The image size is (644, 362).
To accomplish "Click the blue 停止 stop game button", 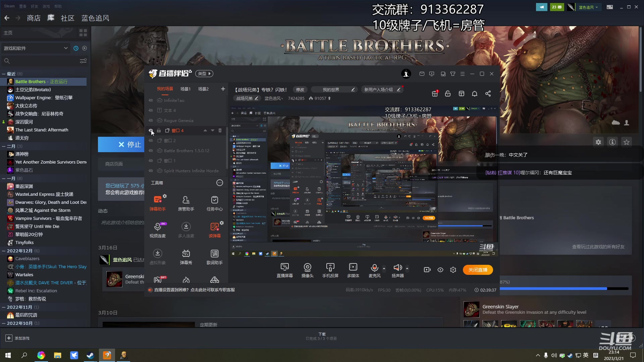I will point(121,144).
